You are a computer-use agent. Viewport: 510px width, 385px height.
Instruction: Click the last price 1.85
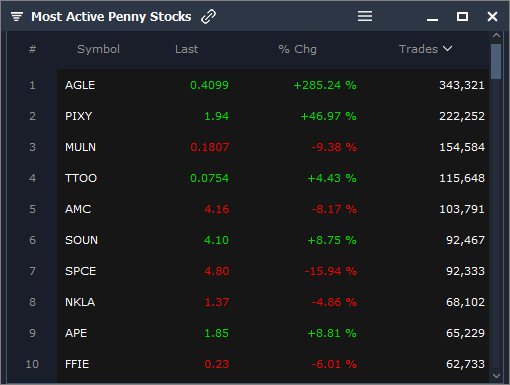[x=216, y=333]
